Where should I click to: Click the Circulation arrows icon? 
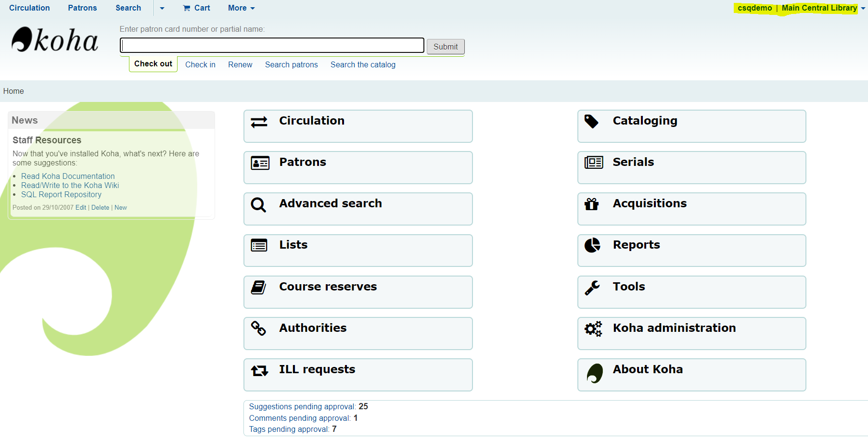pyautogui.click(x=259, y=122)
